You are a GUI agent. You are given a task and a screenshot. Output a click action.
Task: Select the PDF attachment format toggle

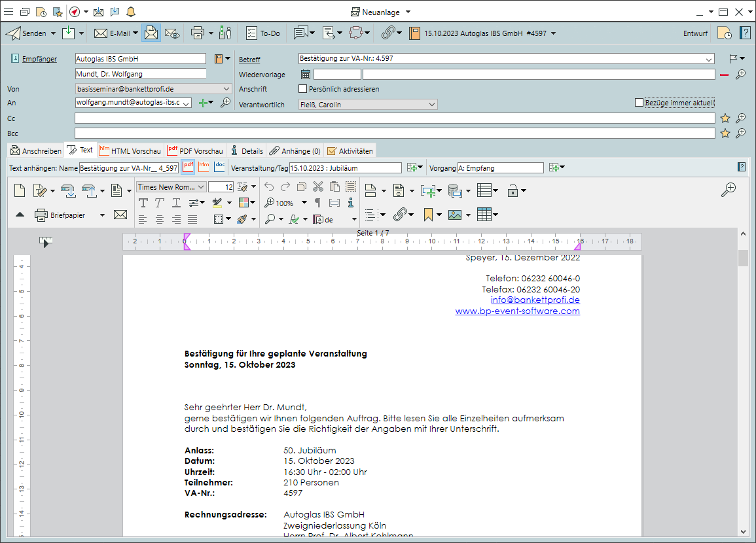pyautogui.click(x=188, y=168)
